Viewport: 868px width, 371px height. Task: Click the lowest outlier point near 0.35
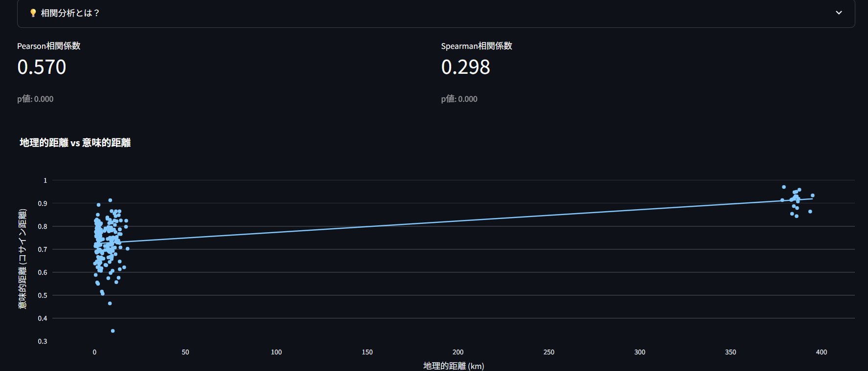pyautogui.click(x=113, y=331)
